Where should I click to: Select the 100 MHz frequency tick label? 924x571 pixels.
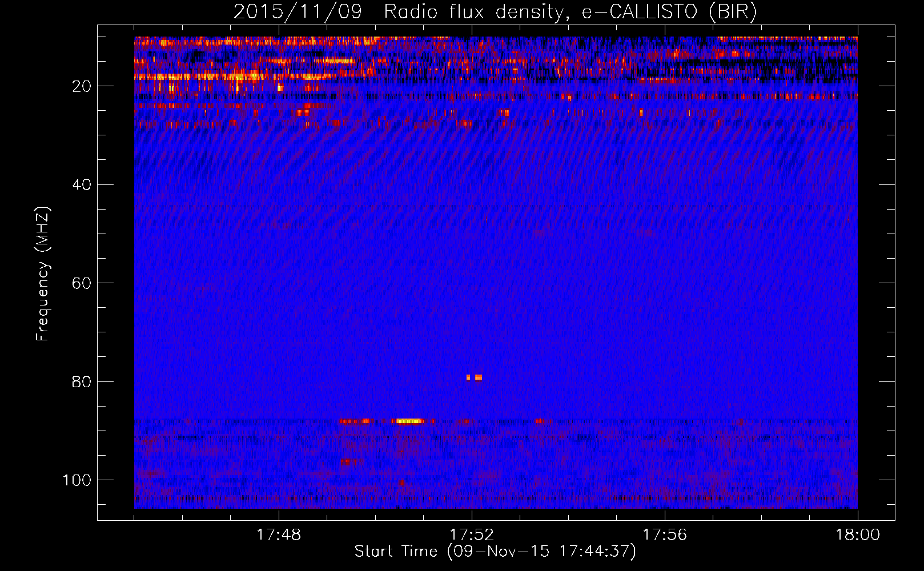[77, 480]
